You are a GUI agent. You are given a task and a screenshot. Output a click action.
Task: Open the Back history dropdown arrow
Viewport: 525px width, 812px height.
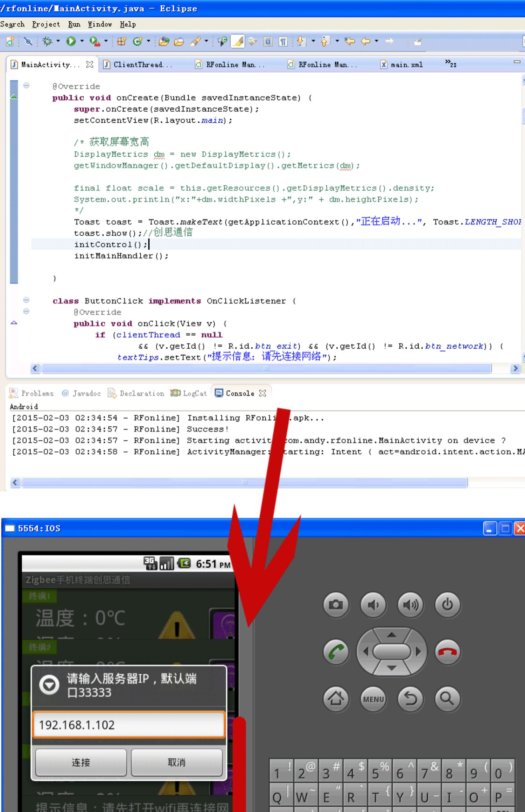377,41
